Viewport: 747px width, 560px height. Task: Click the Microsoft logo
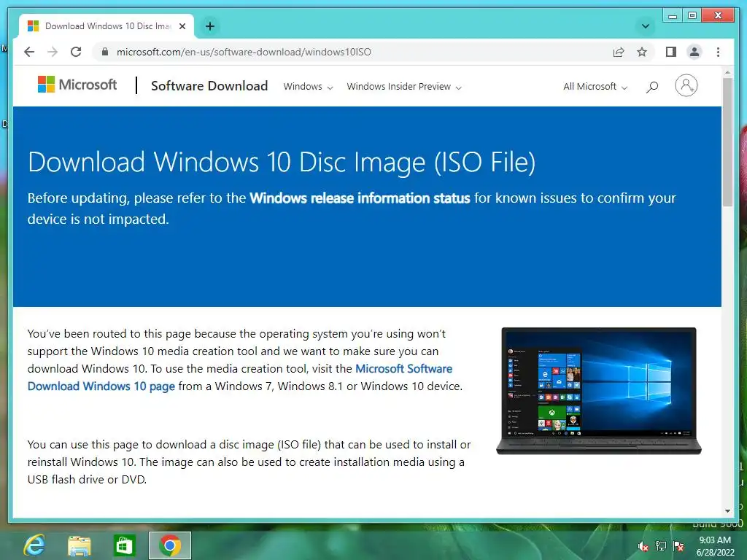point(77,85)
